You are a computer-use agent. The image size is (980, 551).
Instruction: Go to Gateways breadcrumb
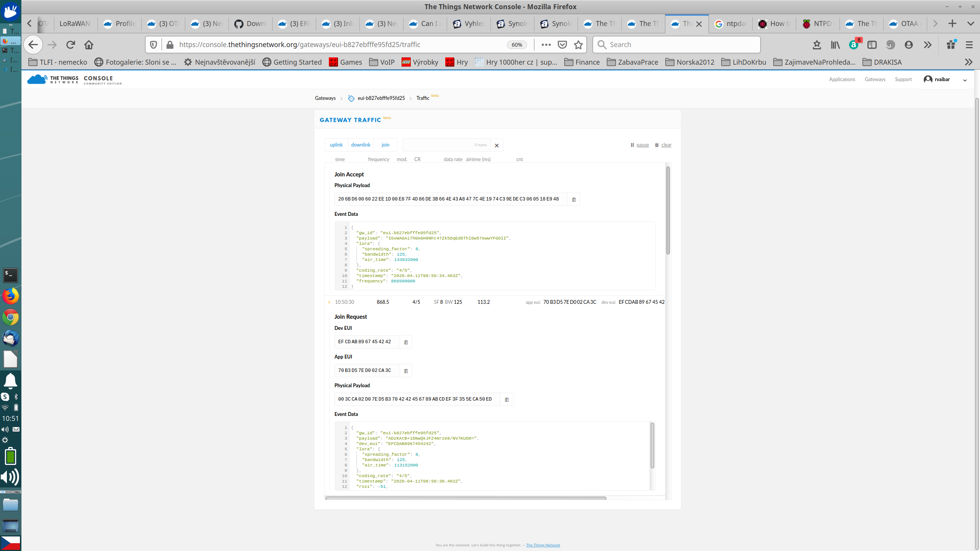325,98
